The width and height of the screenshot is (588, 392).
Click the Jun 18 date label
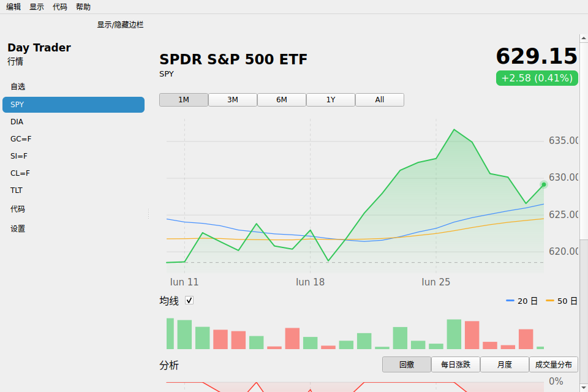pos(310,282)
